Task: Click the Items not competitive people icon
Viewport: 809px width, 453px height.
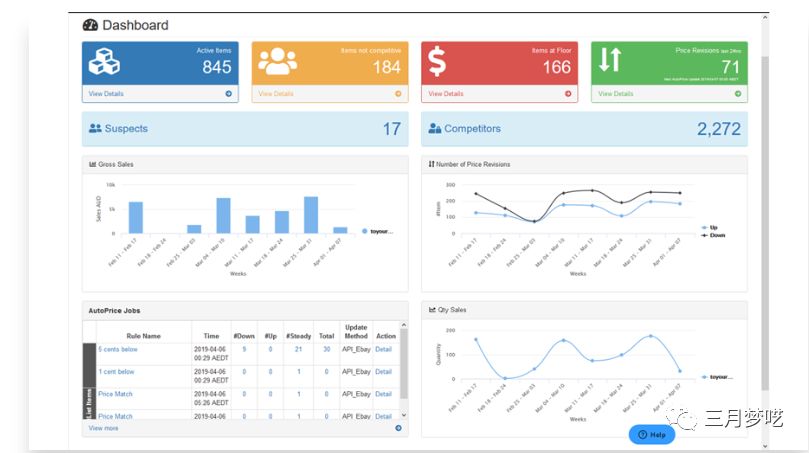Action: point(277,61)
